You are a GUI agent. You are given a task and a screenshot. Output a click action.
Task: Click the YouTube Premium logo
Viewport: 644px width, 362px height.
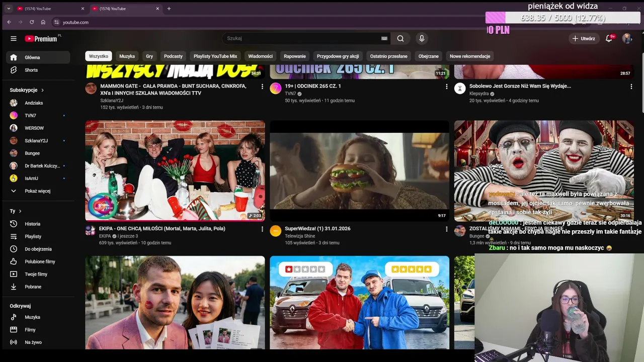[x=41, y=39]
